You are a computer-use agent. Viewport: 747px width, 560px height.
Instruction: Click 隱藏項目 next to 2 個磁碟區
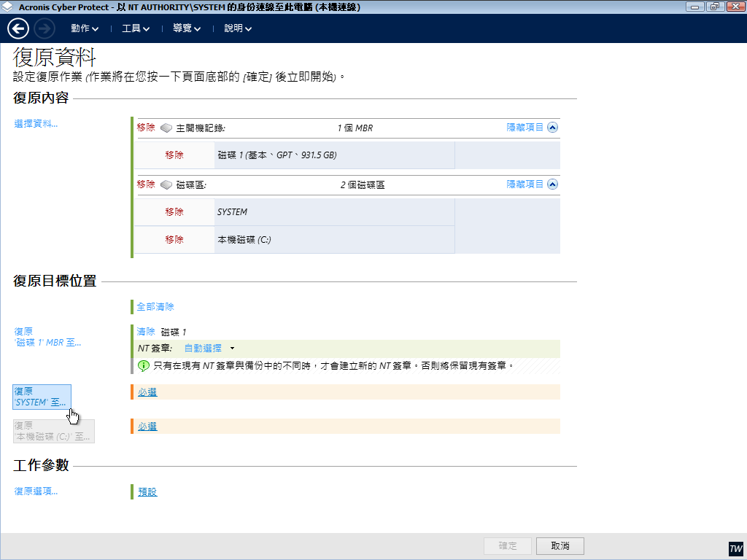[525, 184]
